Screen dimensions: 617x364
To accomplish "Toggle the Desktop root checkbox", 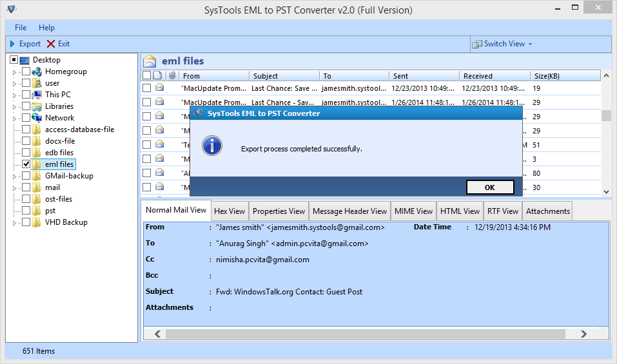I will pyautogui.click(x=14, y=60).
